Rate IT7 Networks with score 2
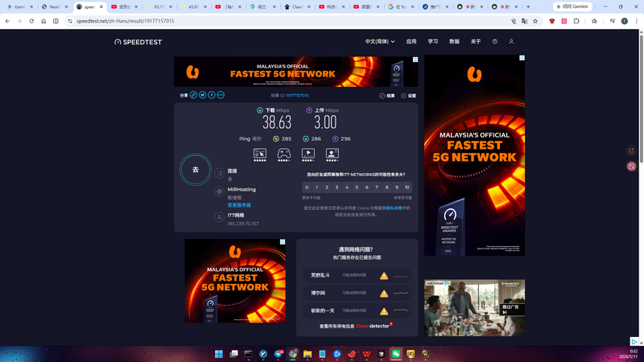Image resolution: width=644 pixels, height=362 pixels. 327,187
